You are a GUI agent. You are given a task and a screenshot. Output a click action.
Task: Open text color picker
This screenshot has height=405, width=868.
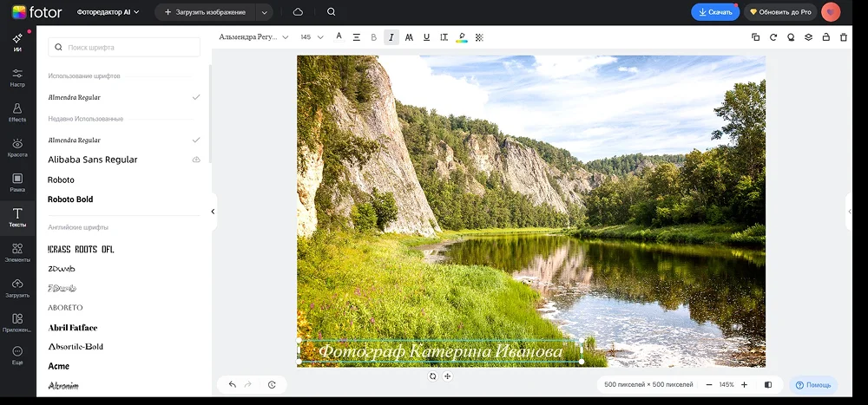point(339,37)
